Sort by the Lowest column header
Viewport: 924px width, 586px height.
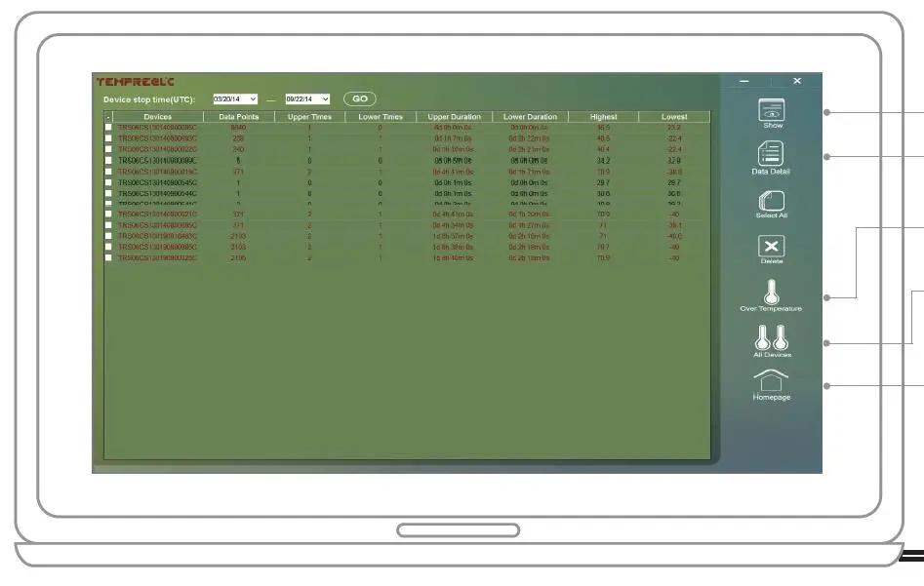pos(674,117)
